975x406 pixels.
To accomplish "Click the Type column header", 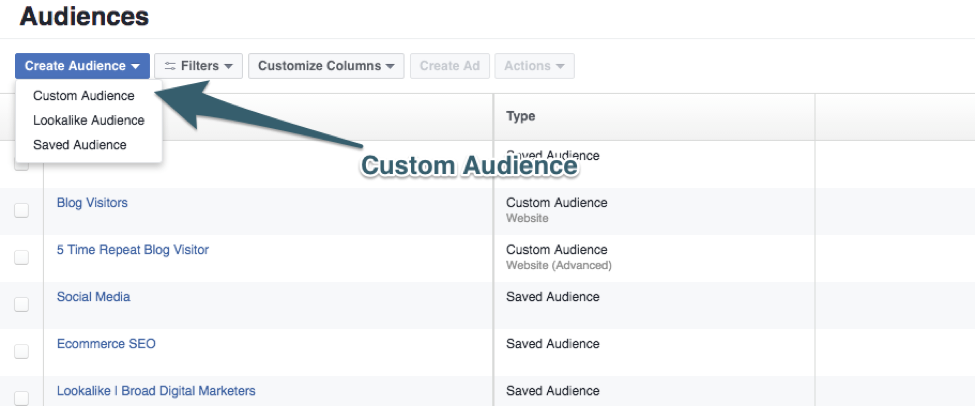I will [x=521, y=117].
